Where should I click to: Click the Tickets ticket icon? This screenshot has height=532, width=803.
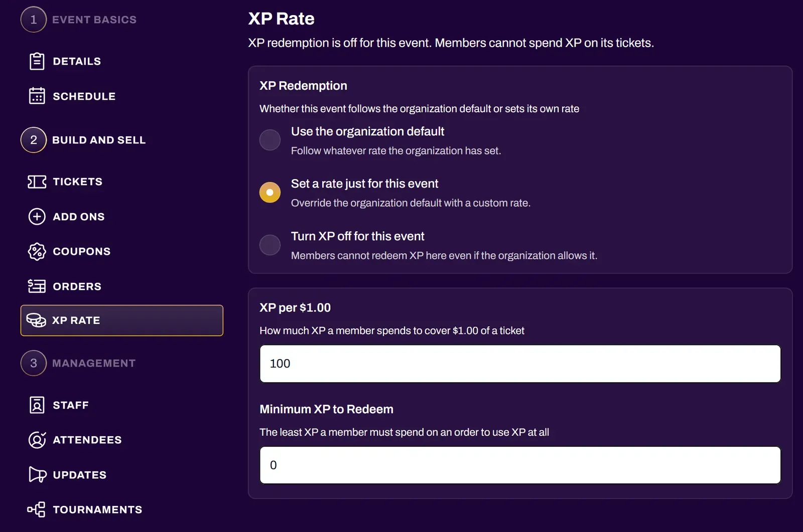[37, 182]
